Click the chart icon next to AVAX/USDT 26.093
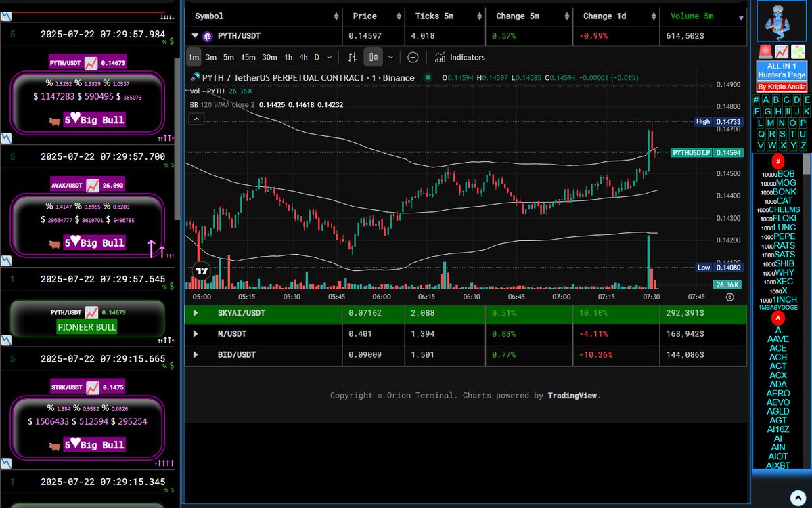The height and width of the screenshot is (508, 812). click(x=92, y=185)
